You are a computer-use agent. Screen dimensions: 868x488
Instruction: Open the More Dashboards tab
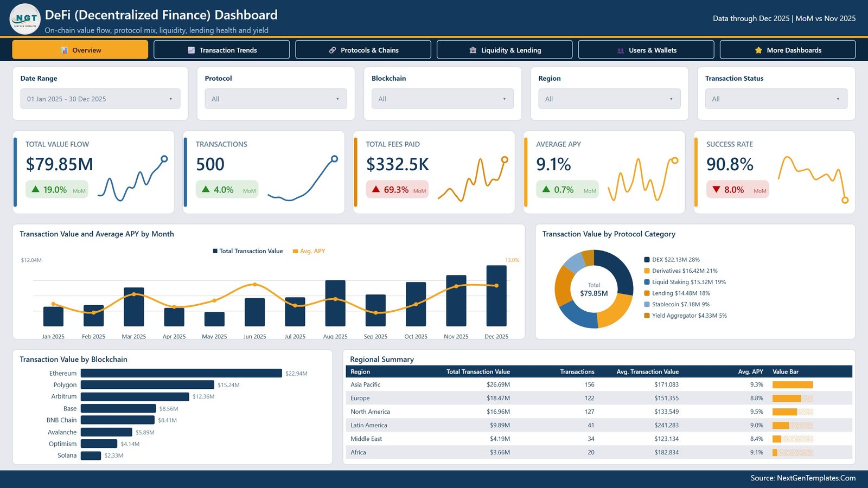(788, 50)
